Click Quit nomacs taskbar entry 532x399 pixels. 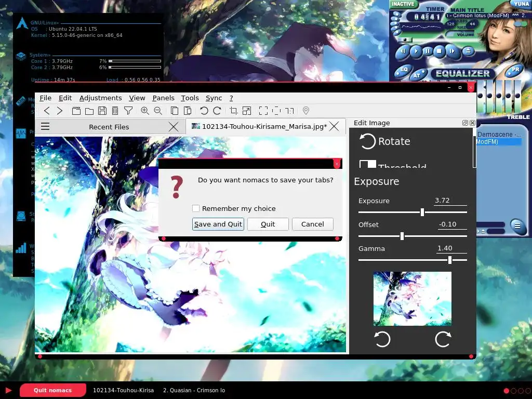coord(52,390)
